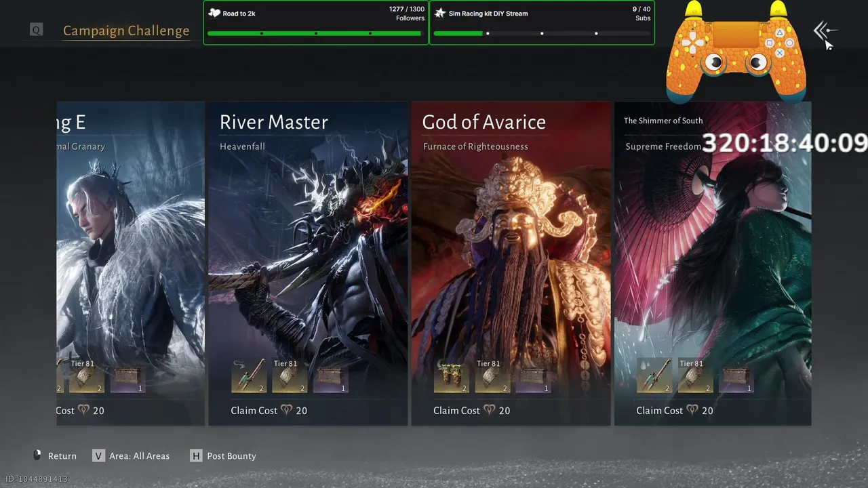Open the River Master boss card

(x=308, y=264)
